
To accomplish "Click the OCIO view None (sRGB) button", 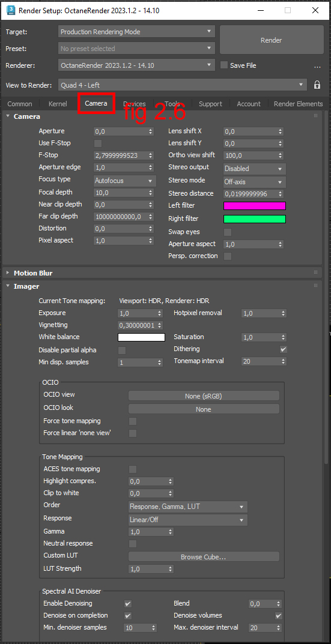I will 204,396.
